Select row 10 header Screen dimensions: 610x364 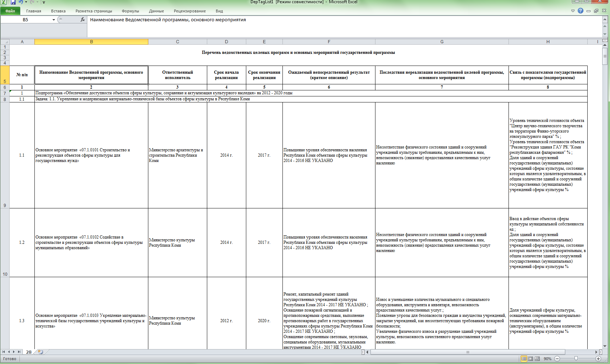point(5,242)
